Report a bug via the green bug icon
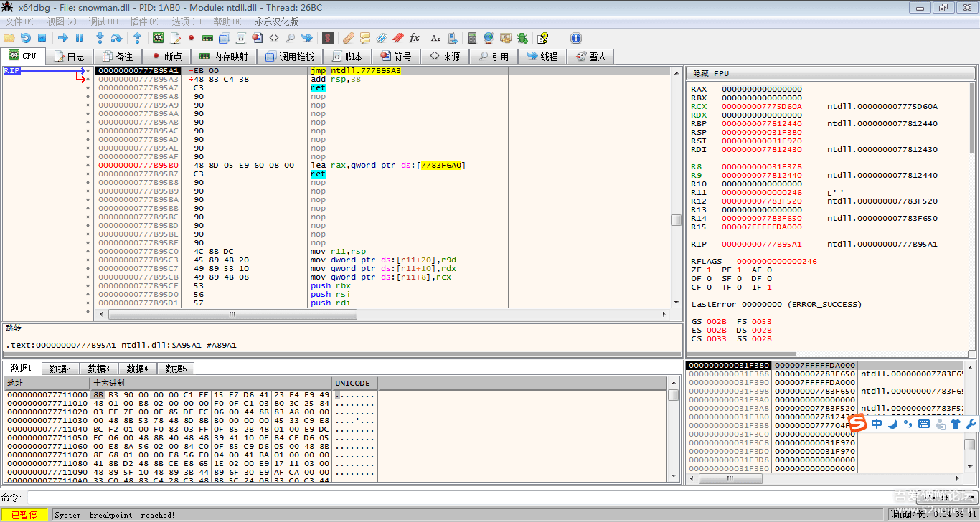Image resolution: width=980 pixels, height=522 pixels. click(522, 38)
